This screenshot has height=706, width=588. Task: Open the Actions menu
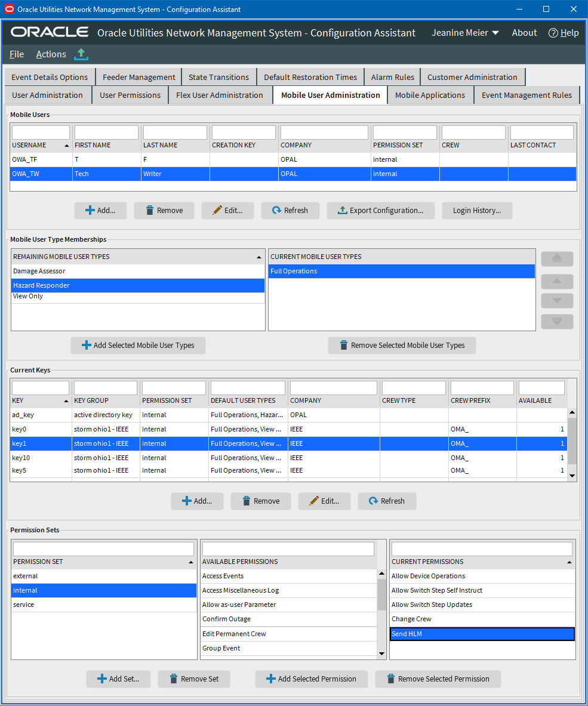(x=51, y=54)
